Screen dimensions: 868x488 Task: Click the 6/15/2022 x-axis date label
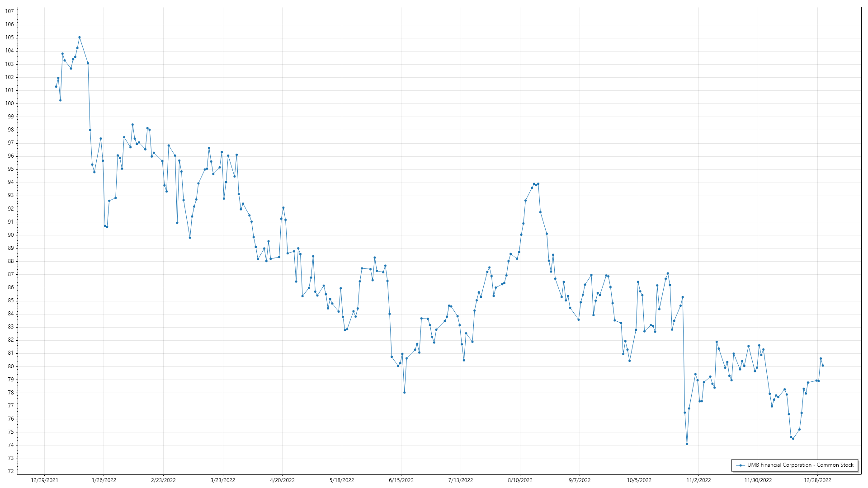[401, 480]
